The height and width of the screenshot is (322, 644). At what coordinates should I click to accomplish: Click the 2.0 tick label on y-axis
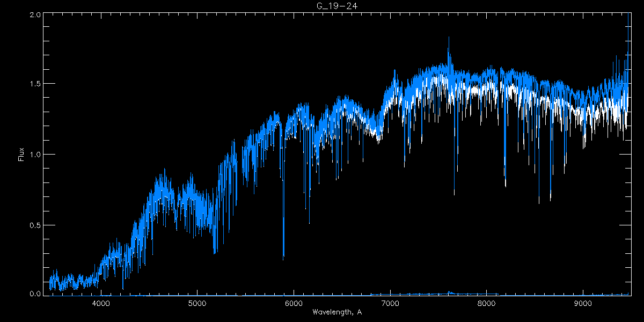(35, 16)
